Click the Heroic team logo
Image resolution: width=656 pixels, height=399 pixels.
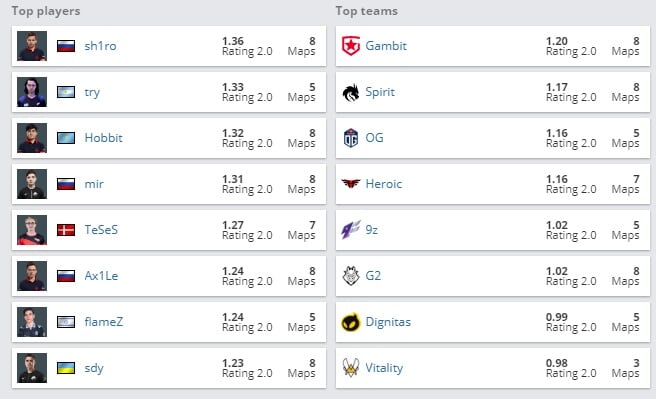click(351, 183)
